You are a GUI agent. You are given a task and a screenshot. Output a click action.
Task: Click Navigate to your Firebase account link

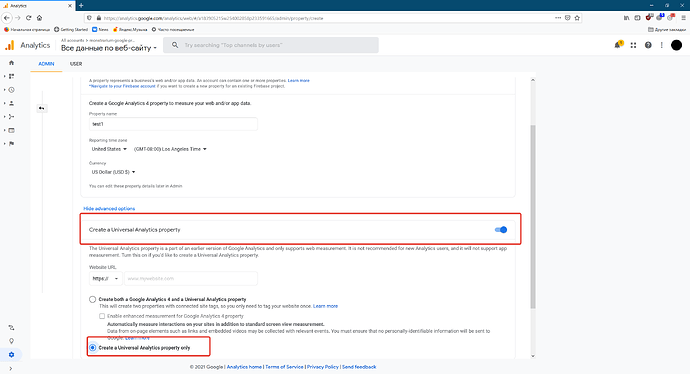(x=122, y=86)
